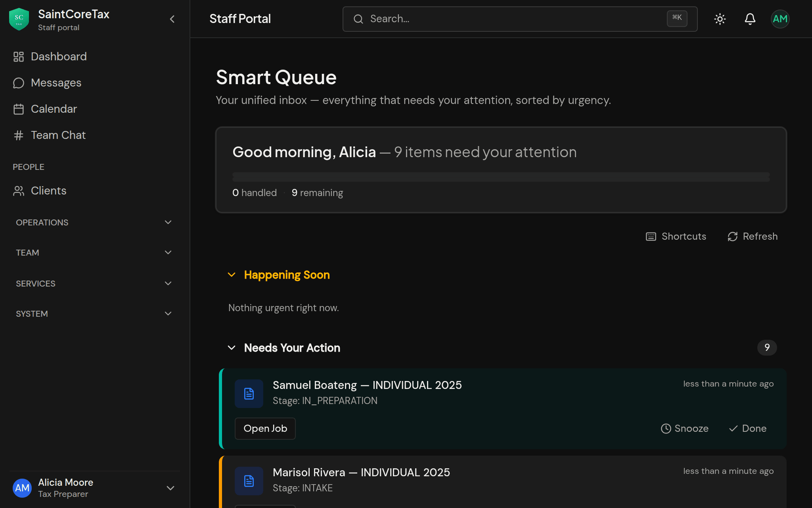Open Messages in the sidebar
The image size is (812, 508).
[x=95, y=83]
